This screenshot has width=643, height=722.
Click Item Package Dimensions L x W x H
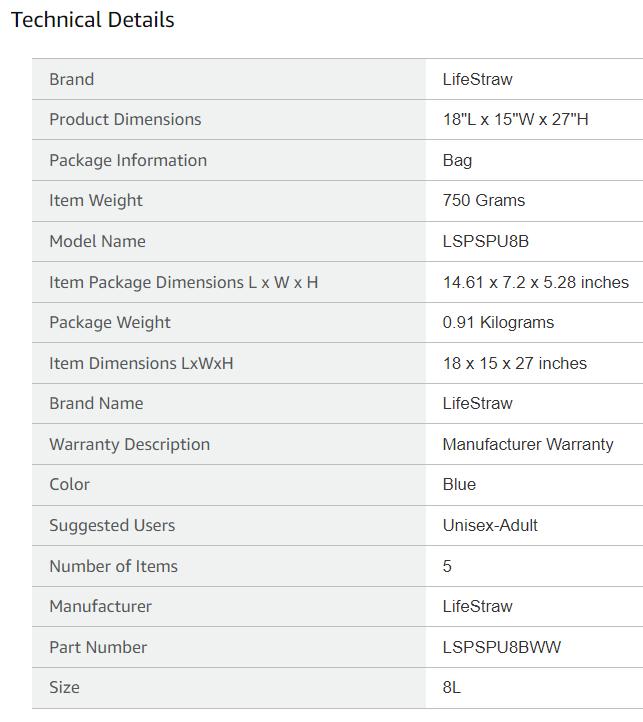[x=183, y=282]
